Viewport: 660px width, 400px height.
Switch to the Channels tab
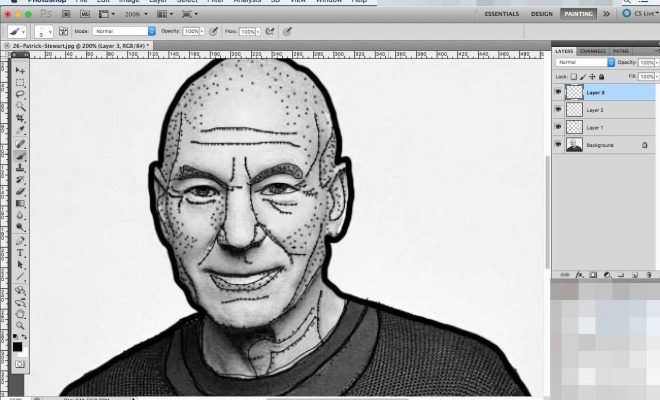pos(593,51)
